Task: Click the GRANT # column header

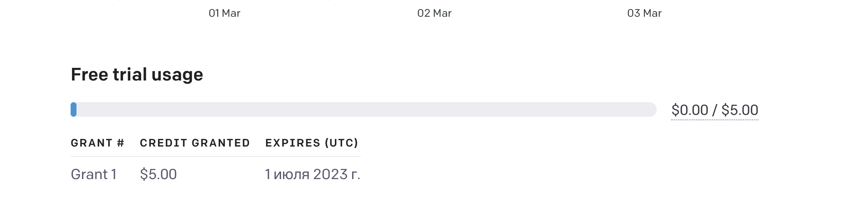Action: pyautogui.click(x=97, y=143)
